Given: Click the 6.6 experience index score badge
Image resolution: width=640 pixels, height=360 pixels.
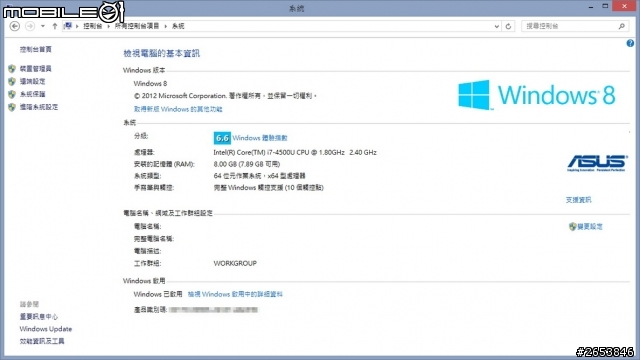Looking at the screenshot, I should [x=222, y=138].
